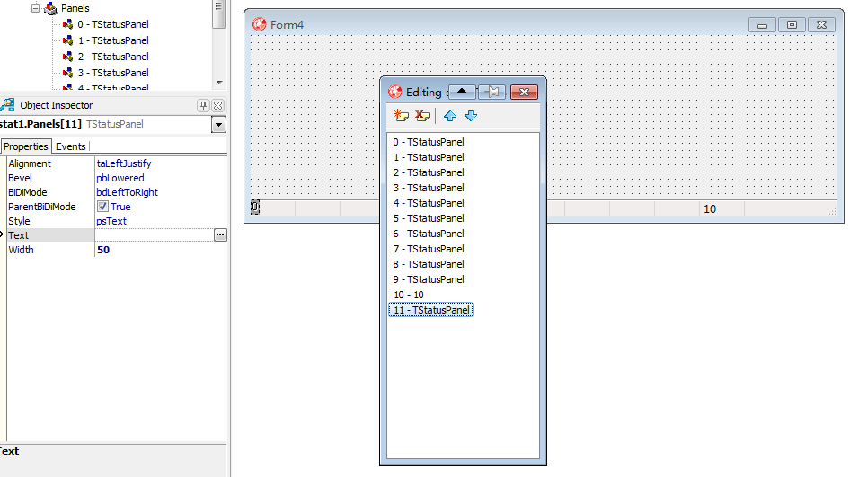The height and width of the screenshot is (477, 868).
Task: Open the Object Inspector component dropdown
Action: point(218,124)
